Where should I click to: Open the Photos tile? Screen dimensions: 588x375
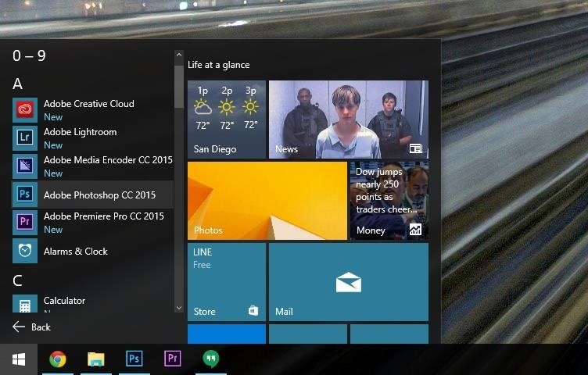267,201
